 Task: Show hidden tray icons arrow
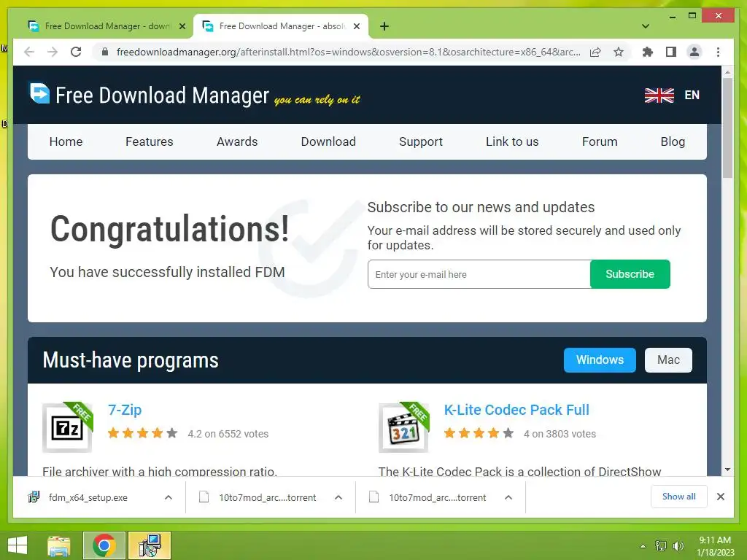coord(643,546)
